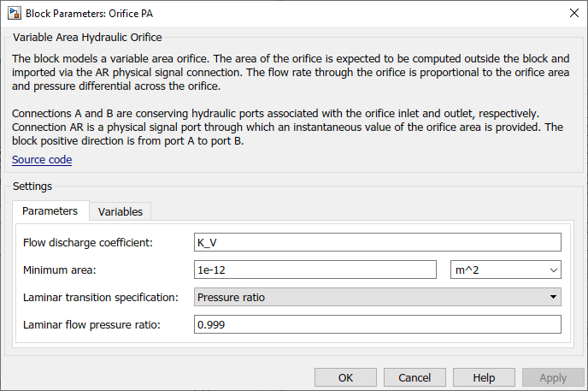Open Help for this block
The height and width of the screenshot is (391, 588).
pos(484,377)
